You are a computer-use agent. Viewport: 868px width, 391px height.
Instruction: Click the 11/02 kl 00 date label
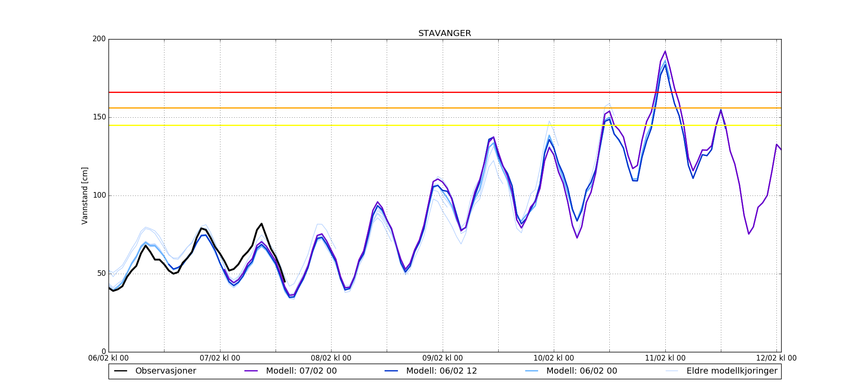[x=665, y=358]
